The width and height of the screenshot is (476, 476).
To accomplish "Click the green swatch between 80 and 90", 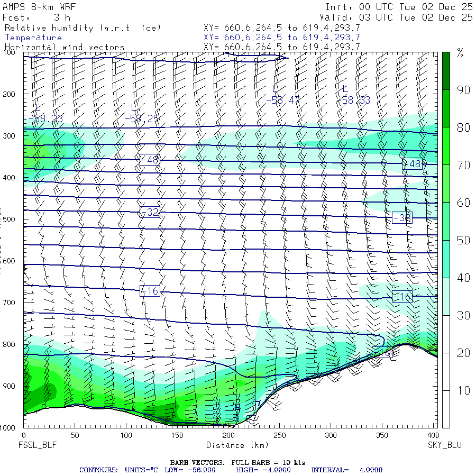I will click(446, 108).
